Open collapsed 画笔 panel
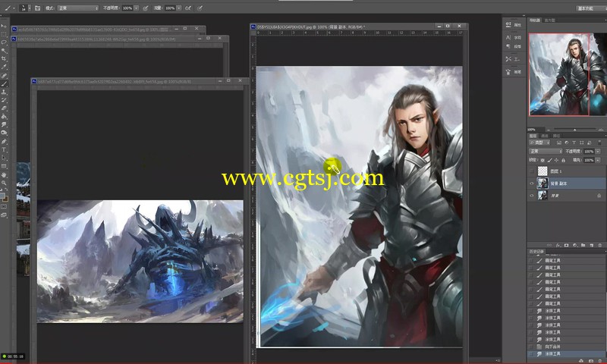Viewport: 607px width, 364px height. 514,72
